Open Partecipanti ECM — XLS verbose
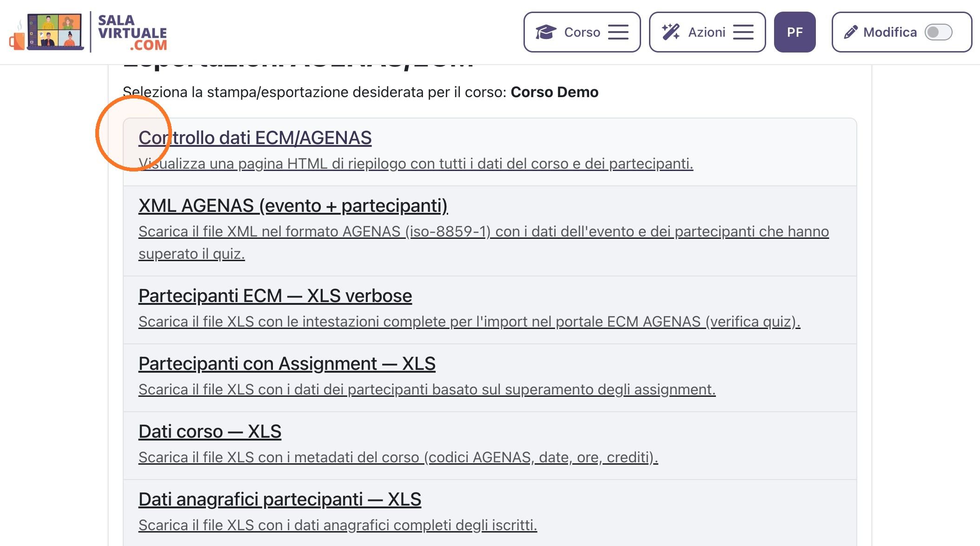The height and width of the screenshot is (546, 980). click(x=275, y=296)
